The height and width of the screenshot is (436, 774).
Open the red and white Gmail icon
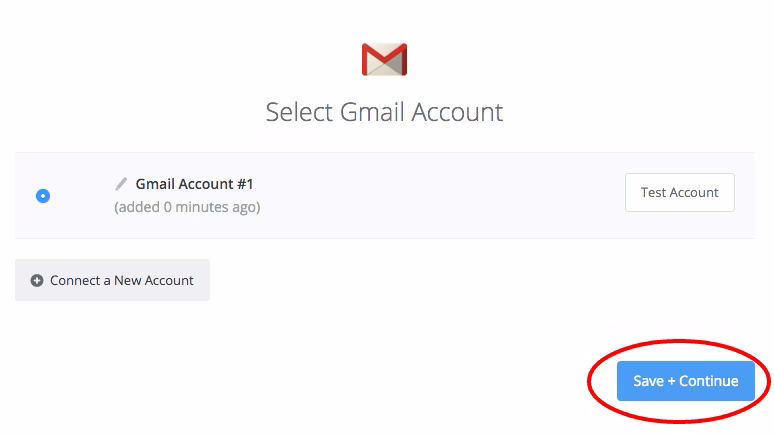tap(384, 59)
